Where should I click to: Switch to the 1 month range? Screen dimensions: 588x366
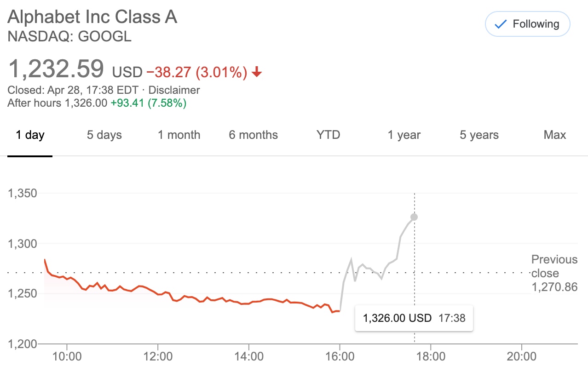pos(179,135)
